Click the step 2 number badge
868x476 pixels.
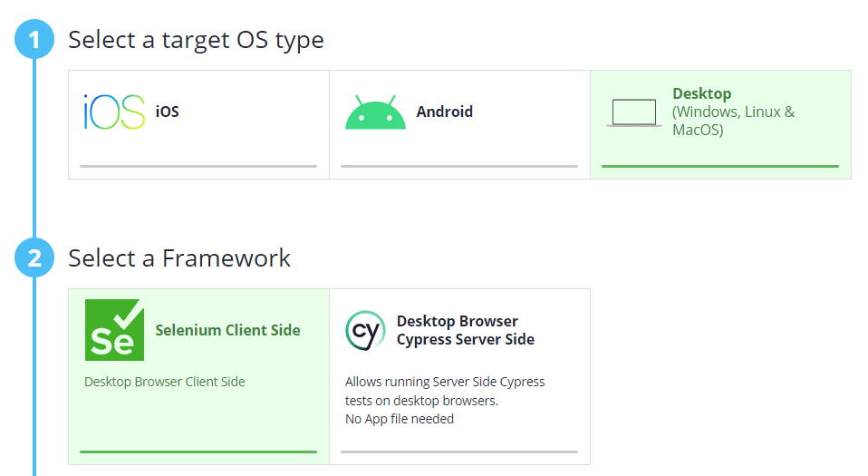point(34,257)
